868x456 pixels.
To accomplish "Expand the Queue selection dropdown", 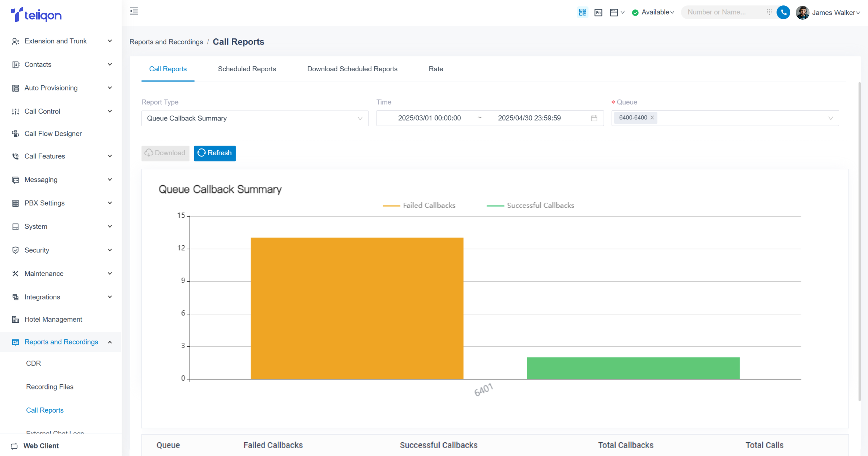I will [x=830, y=118].
